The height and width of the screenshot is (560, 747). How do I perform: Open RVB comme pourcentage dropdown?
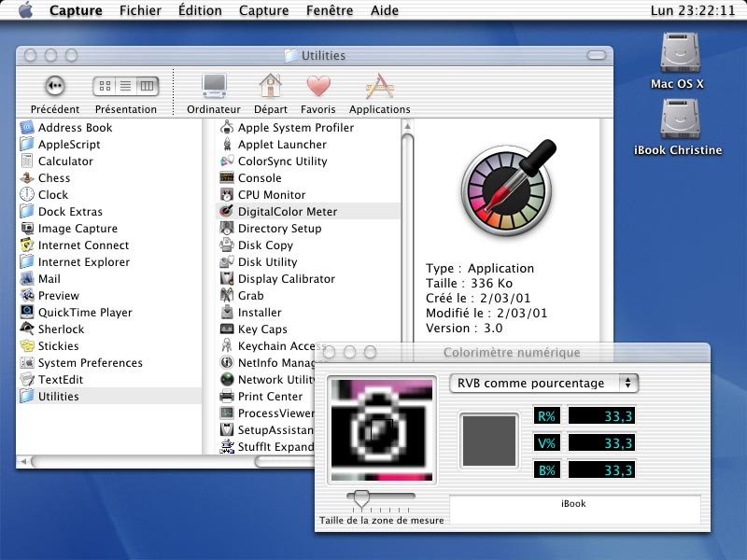544,383
